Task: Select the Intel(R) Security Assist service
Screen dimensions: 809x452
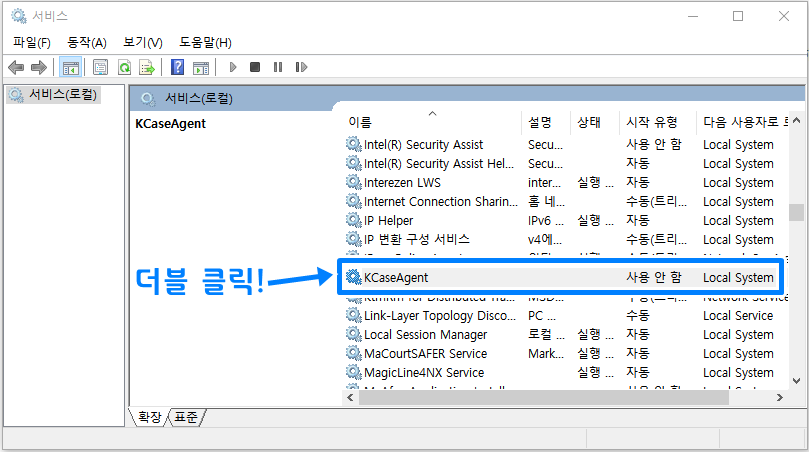Action: click(x=424, y=144)
